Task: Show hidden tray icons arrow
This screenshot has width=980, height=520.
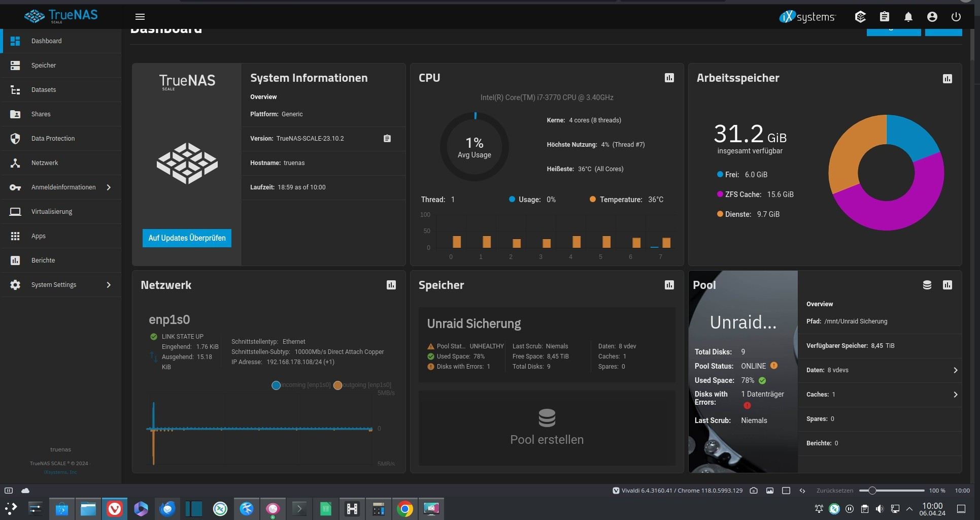Action: point(909,509)
